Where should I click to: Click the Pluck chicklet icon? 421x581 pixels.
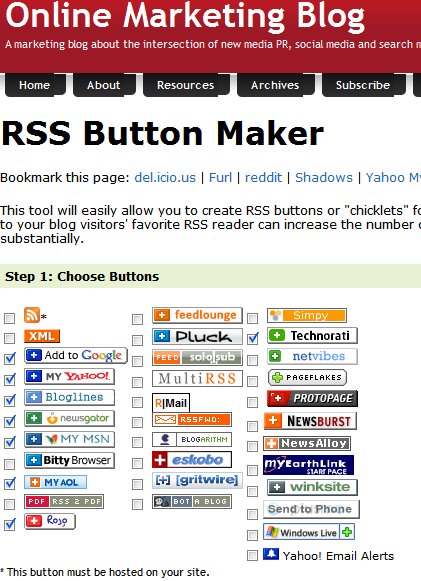click(x=198, y=336)
